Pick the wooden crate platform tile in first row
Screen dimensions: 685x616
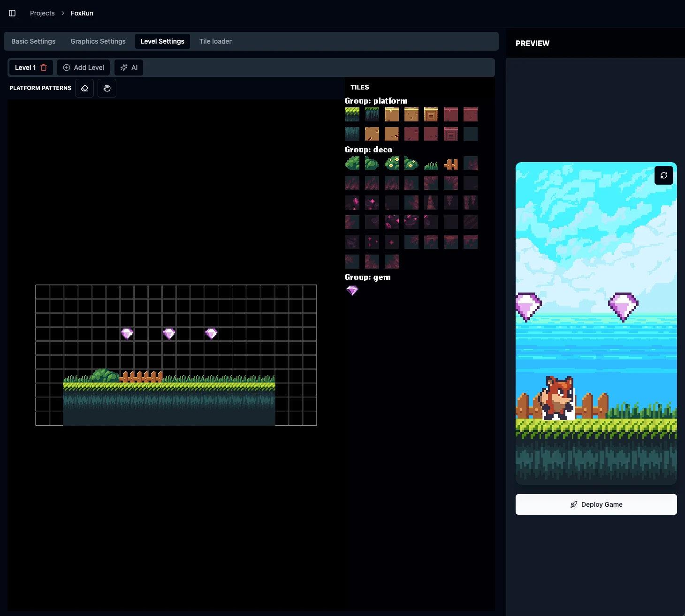431,114
